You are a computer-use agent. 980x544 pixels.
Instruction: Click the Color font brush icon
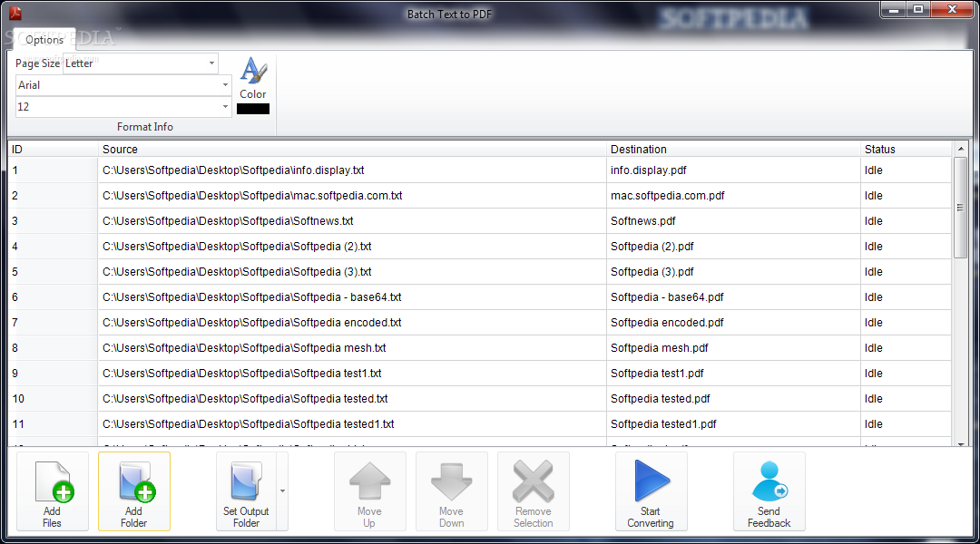[253, 71]
